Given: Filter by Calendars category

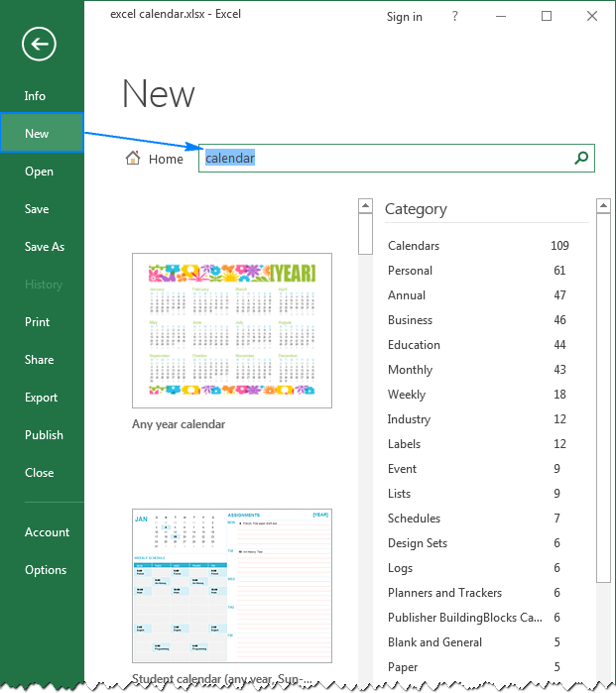Looking at the screenshot, I should point(414,246).
